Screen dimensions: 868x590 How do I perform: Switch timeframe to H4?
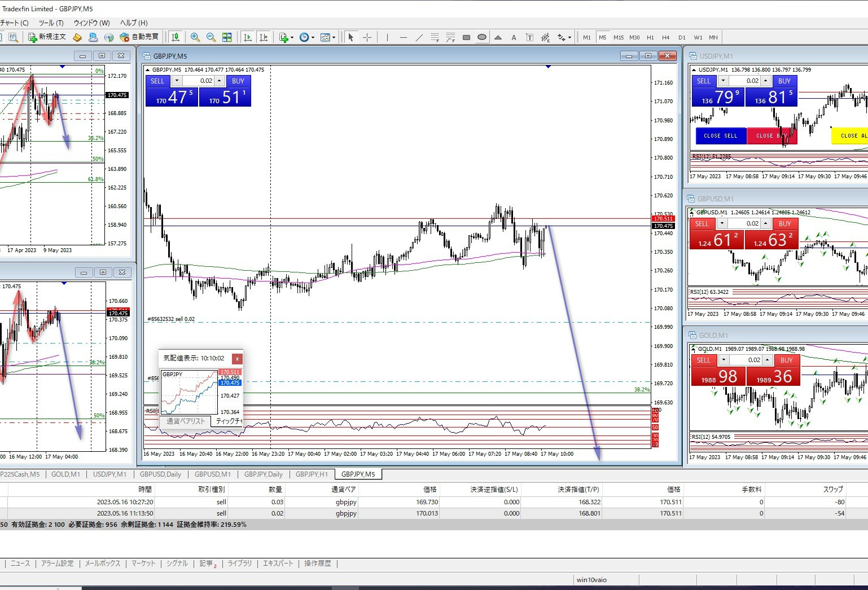(x=666, y=37)
